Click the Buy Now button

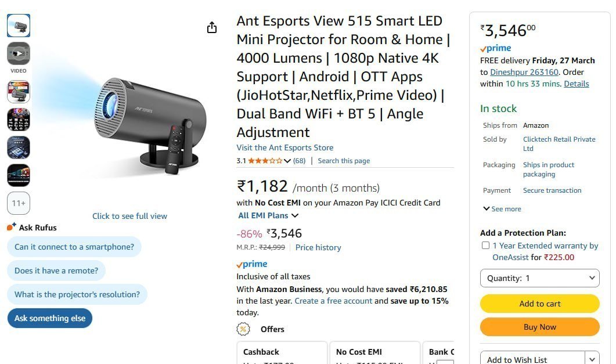click(539, 327)
